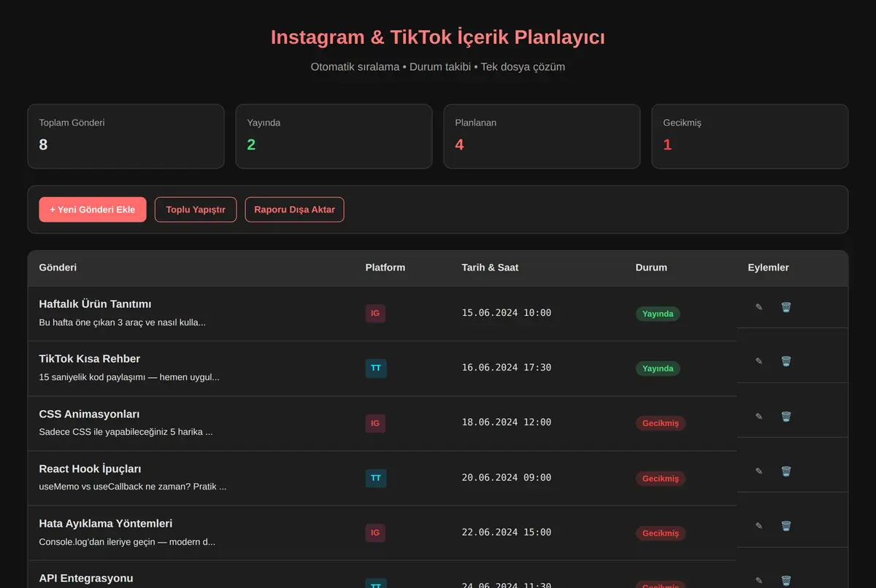The image size is (876, 588).
Task: Click IG badge of Haftalık Ürün Tanıtımı
Action: (375, 314)
